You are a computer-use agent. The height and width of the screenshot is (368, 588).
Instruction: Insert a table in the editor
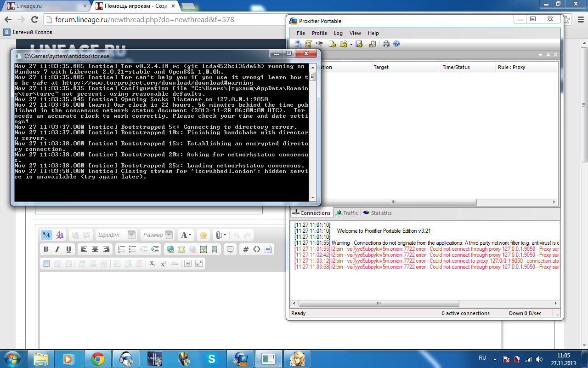[46, 264]
